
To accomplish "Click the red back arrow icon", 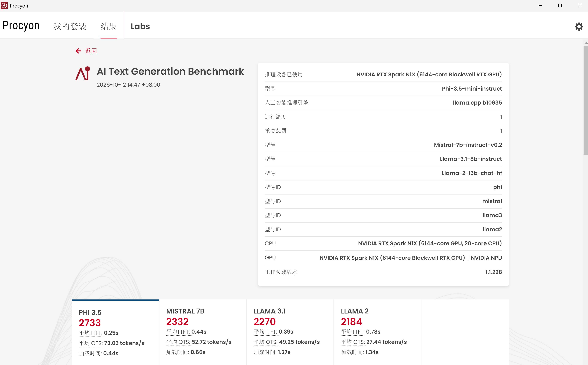I will click(x=78, y=51).
